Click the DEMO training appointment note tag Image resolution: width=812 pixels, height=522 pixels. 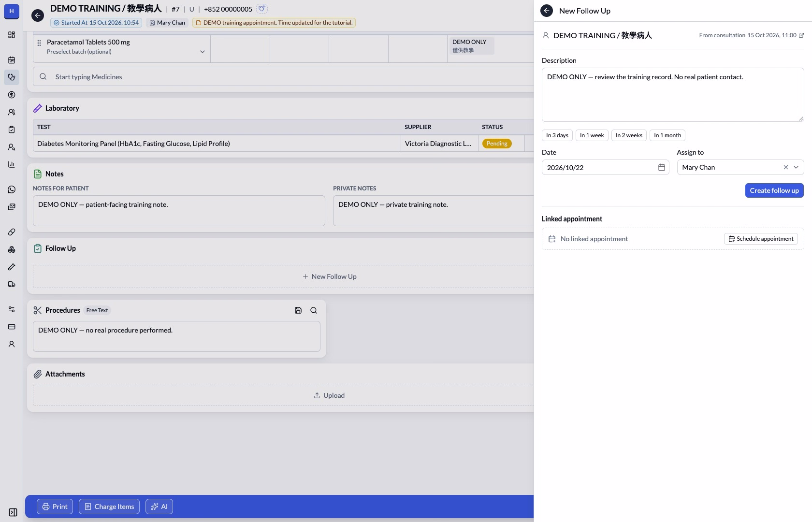(x=274, y=23)
